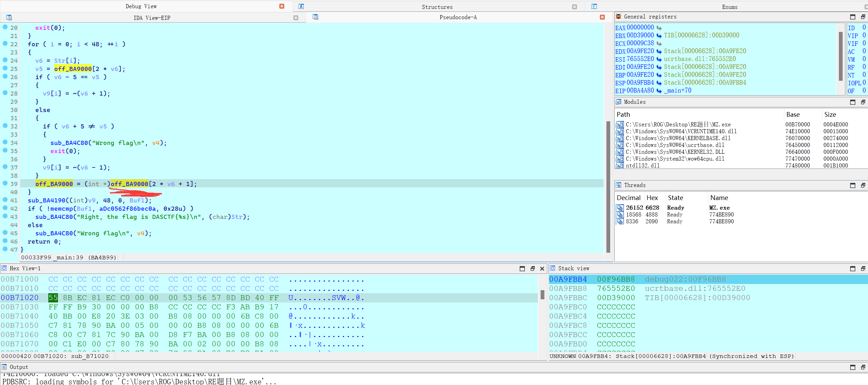The width and height of the screenshot is (868, 385).
Task: Toggle breakpoint dot on line 46
Action: pyautogui.click(x=5, y=241)
